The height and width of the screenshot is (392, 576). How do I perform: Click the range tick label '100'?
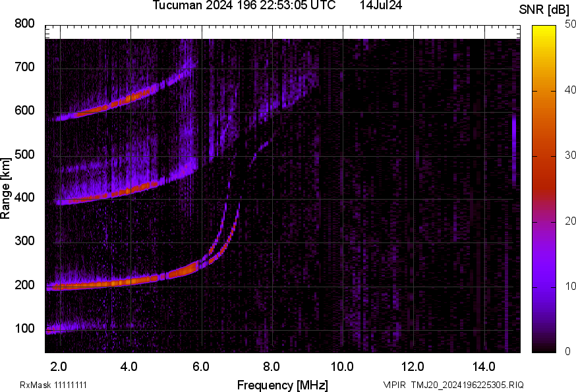[x=24, y=328]
